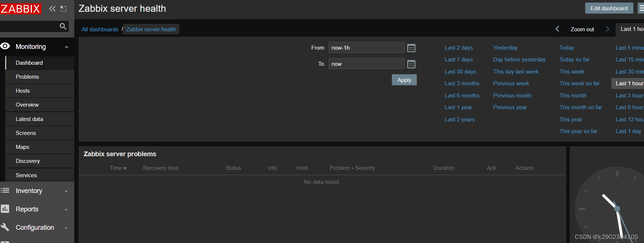
Task: Open the Maps menu item
Action: [x=40, y=147]
